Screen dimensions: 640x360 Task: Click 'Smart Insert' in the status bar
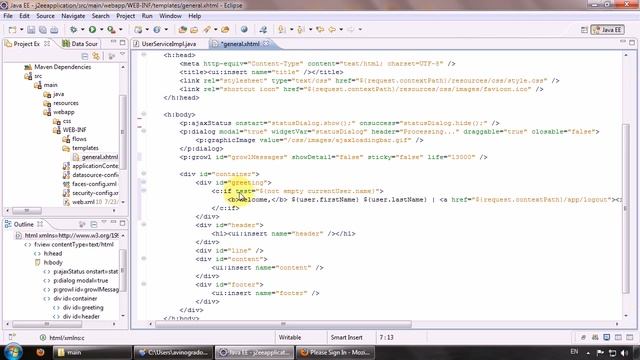(x=346, y=338)
